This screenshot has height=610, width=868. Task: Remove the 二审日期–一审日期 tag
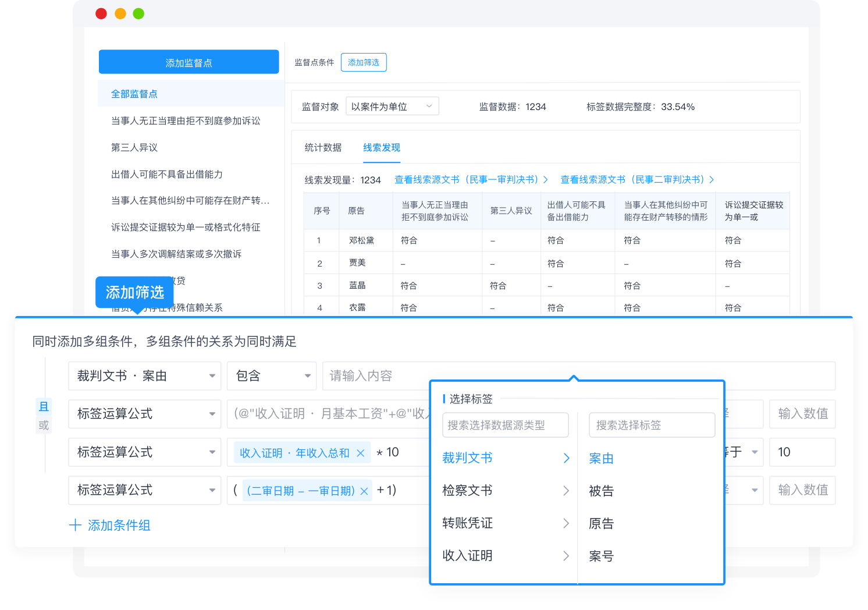pyautogui.click(x=364, y=491)
